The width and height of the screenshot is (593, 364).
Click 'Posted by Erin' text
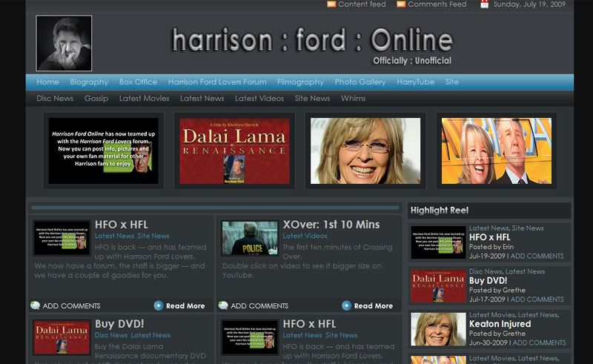pyautogui.click(x=491, y=247)
